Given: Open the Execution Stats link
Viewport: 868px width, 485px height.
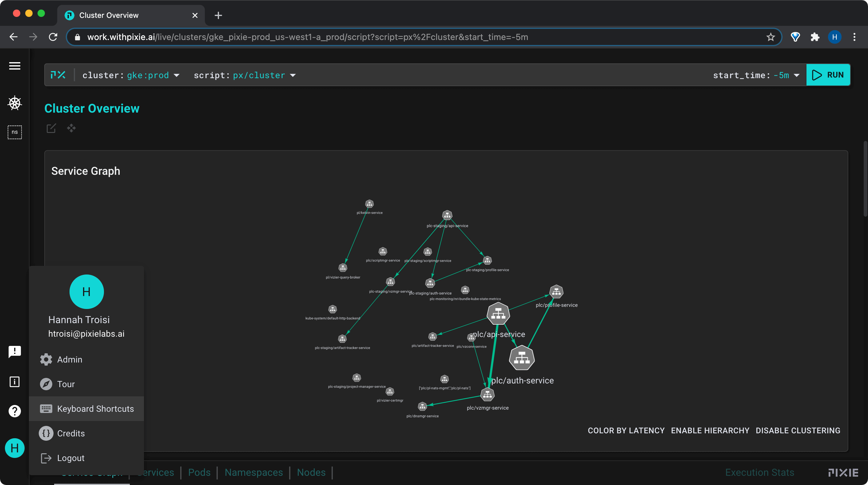Looking at the screenshot, I should [x=759, y=472].
